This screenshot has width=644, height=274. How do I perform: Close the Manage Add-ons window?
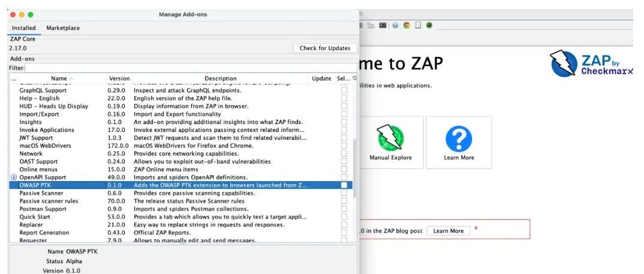[x=13, y=14]
